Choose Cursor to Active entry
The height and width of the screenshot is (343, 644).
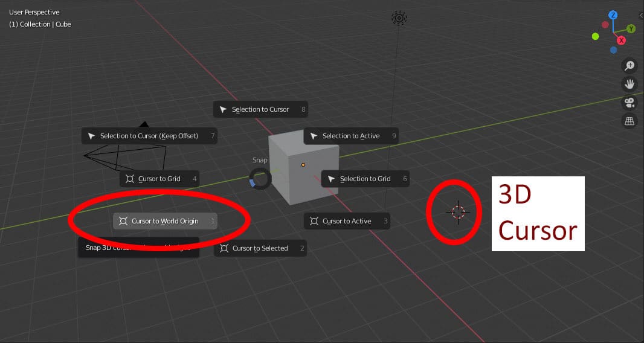(347, 221)
